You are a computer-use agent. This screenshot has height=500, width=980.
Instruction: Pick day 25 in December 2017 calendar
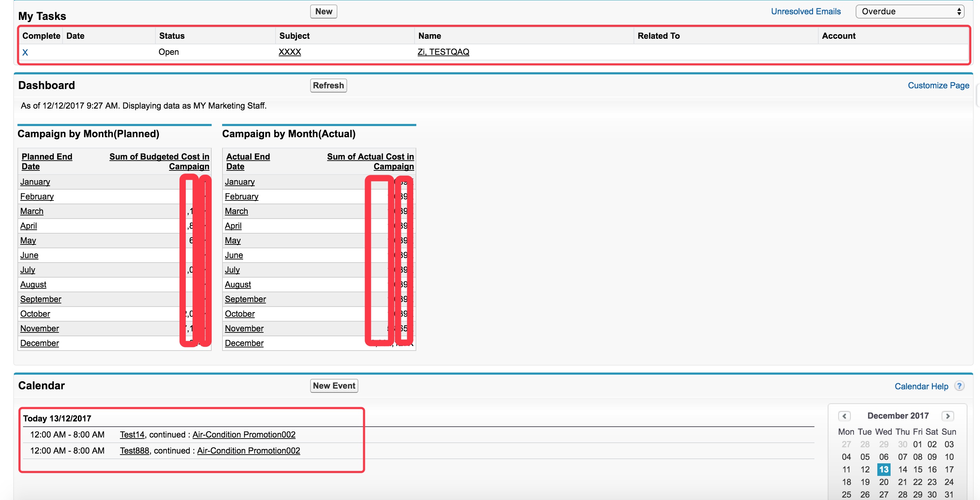click(846, 494)
